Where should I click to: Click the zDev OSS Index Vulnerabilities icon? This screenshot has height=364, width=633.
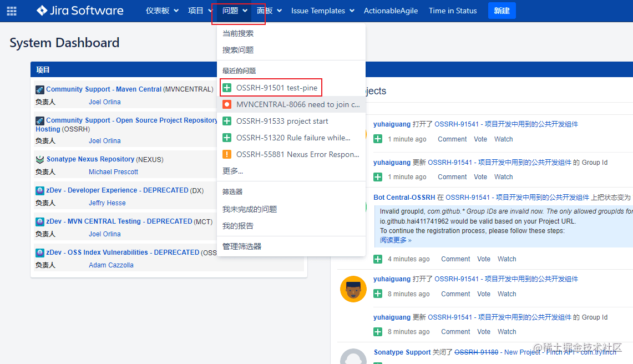tap(40, 253)
